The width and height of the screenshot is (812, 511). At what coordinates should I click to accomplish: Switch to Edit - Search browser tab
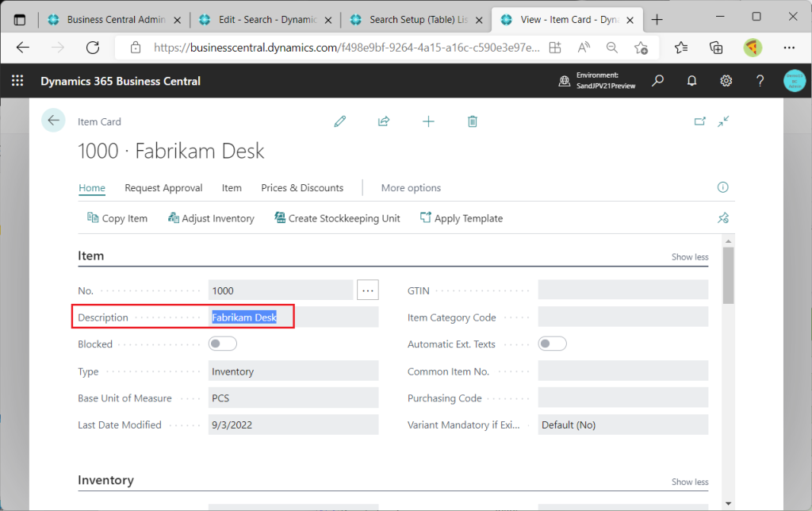click(266, 20)
